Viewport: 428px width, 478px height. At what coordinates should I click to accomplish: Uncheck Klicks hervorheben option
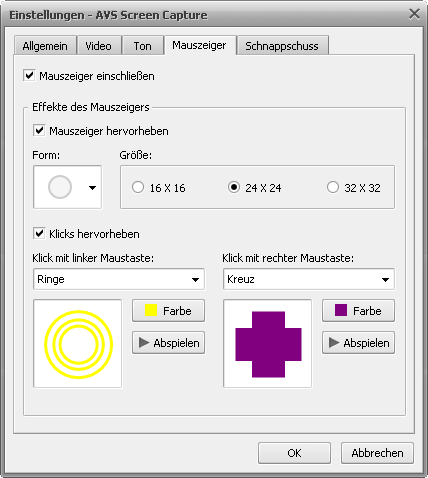[39, 233]
